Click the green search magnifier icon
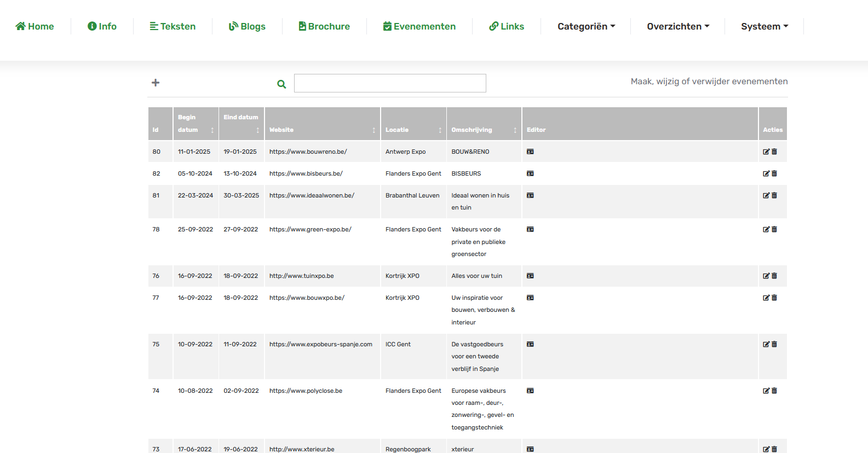 281,84
